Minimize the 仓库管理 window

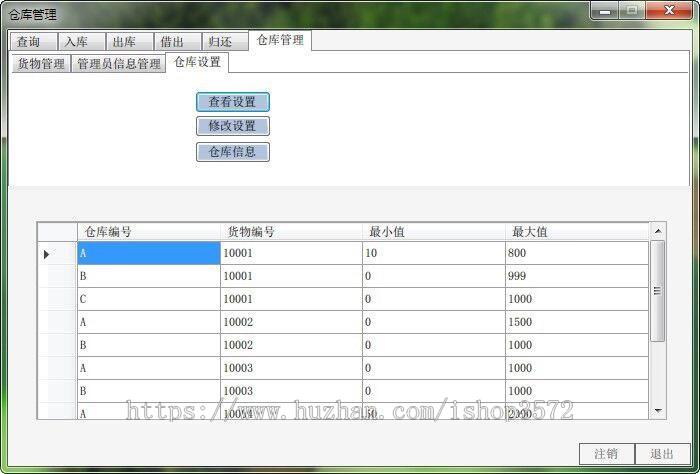[x=605, y=11]
